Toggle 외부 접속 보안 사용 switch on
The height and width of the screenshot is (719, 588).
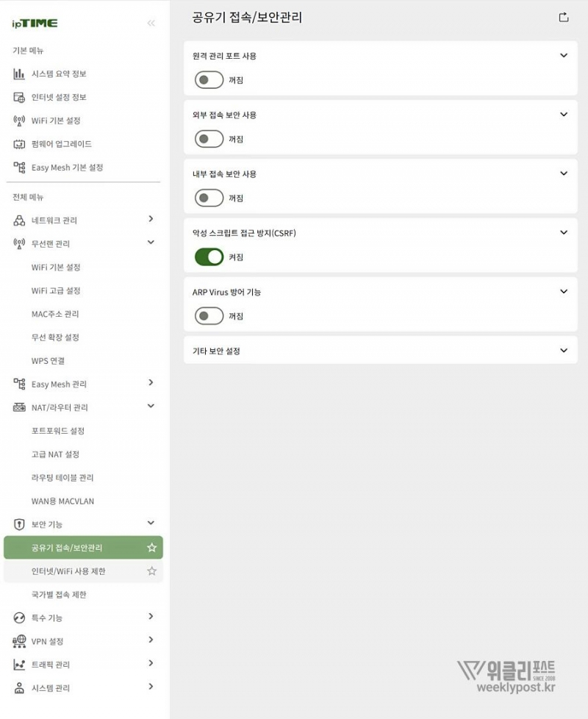pyautogui.click(x=209, y=139)
